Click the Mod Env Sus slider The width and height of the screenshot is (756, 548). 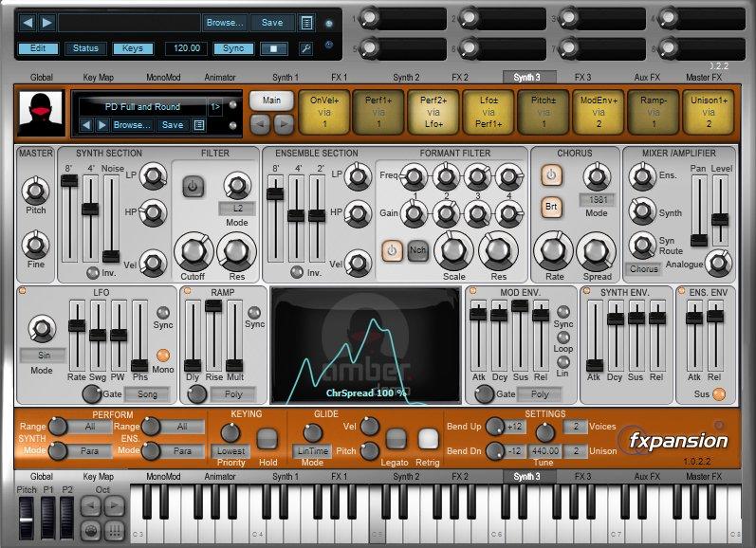coord(520,335)
